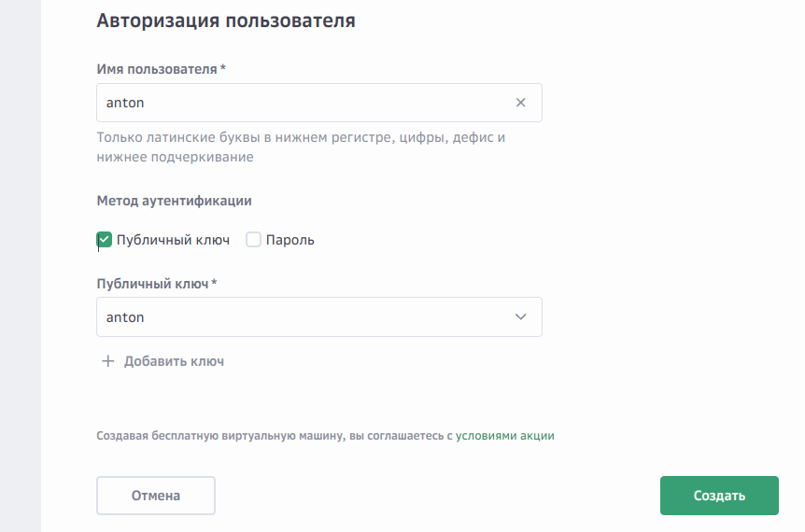This screenshot has height=532, width=805.
Task: Enable the Пароль checkbox
Action: coord(253,240)
